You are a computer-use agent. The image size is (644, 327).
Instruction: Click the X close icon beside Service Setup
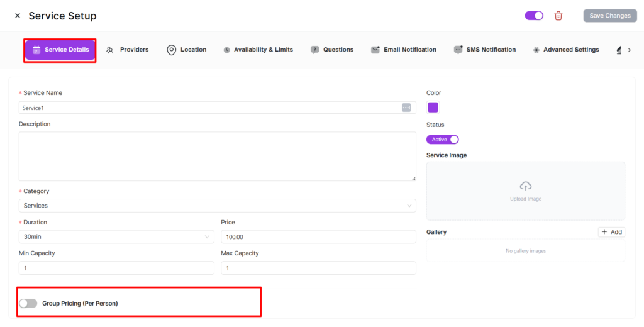coord(18,16)
